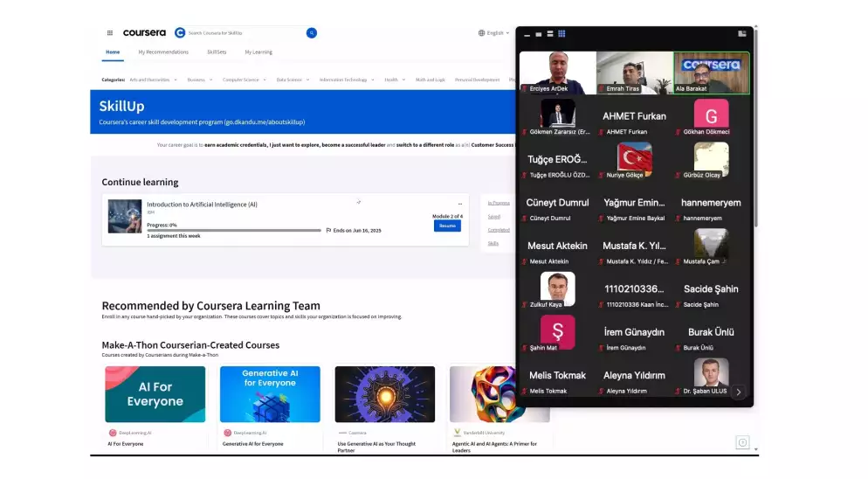868x479 pixels.
Task: Select Emrah Tiras's video tile
Action: click(x=634, y=73)
